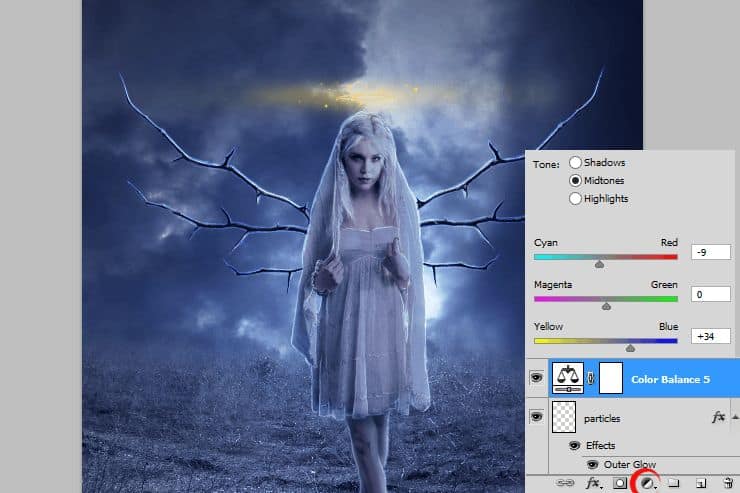Select the Midtones tone option
The height and width of the screenshot is (493, 740).
click(x=575, y=180)
